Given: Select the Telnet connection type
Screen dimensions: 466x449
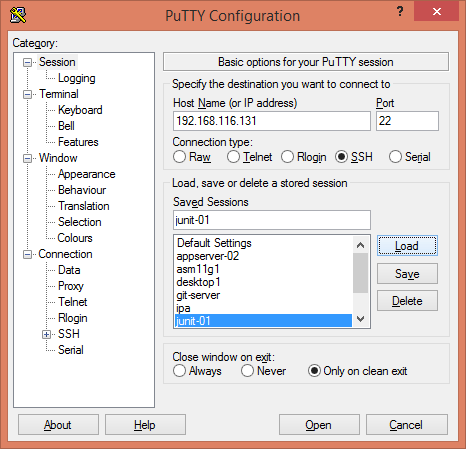Looking at the screenshot, I should click(x=233, y=157).
